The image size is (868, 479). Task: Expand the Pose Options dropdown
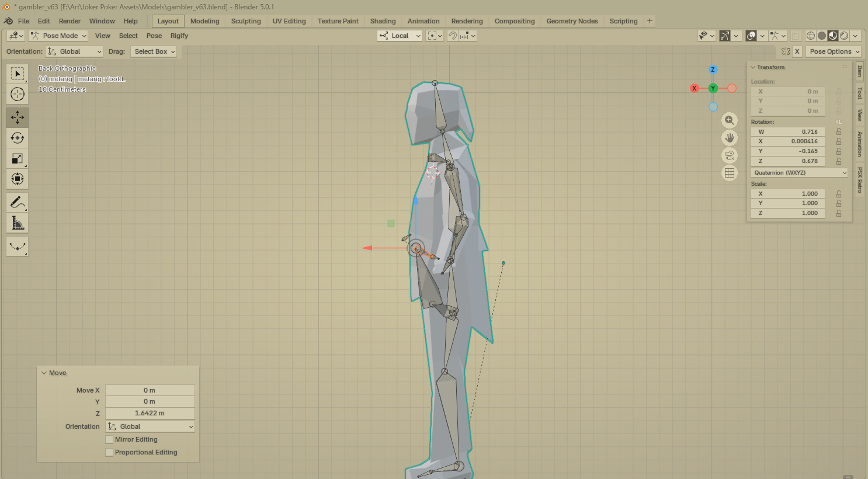[835, 51]
